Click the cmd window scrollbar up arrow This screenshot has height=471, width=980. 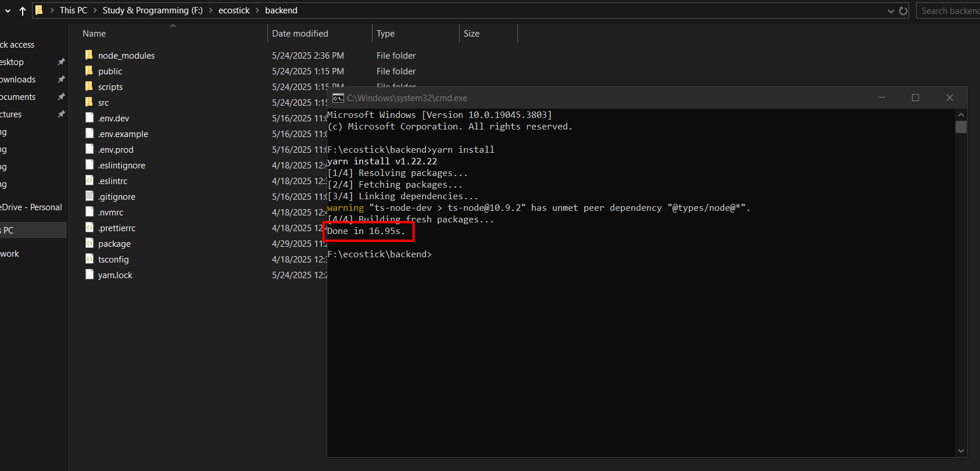[x=961, y=114]
